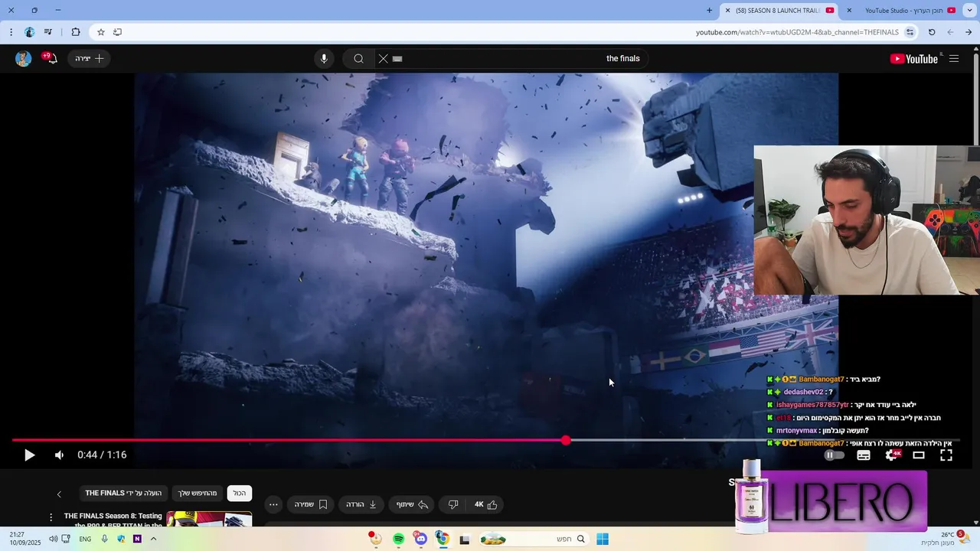Image resolution: width=980 pixels, height=551 pixels.
Task: Open more actions three-dot menu
Action: tap(273, 504)
